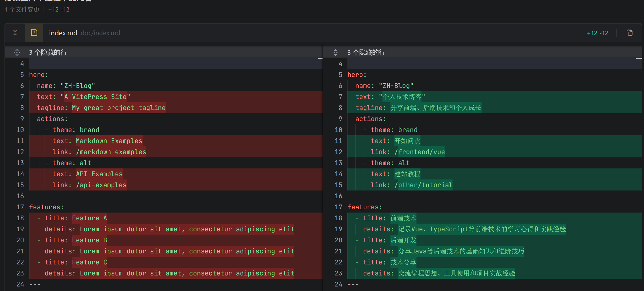This screenshot has height=291, width=644.
Task: Click the removed 'Feature B' title line
Action: pyautogui.click(x=89, y=240)
